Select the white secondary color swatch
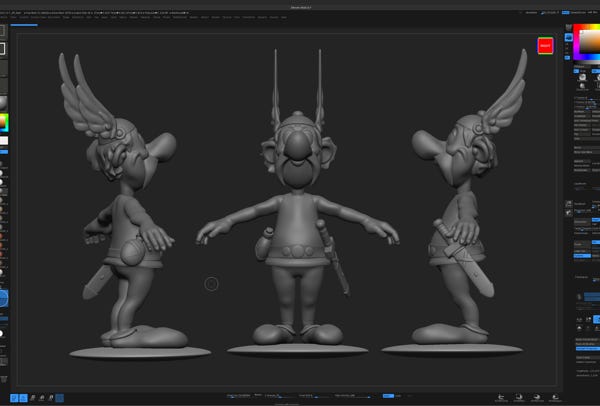This screenshot has height=406, width=600. coord(4,141)
